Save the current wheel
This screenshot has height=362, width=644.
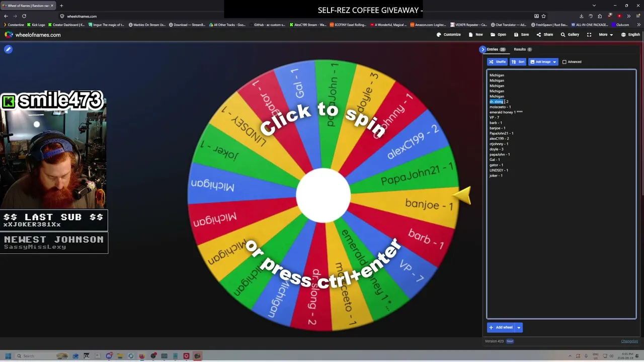pyautogui.click(x=522, y=35)
